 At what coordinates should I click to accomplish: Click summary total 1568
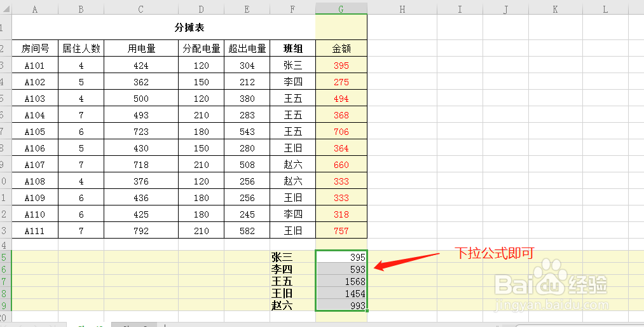[341, 281]
